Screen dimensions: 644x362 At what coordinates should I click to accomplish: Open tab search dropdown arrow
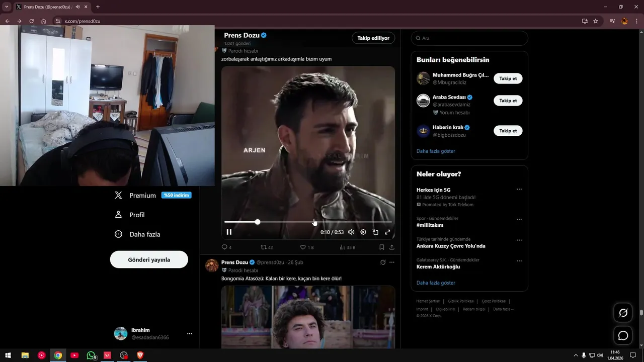7,7
